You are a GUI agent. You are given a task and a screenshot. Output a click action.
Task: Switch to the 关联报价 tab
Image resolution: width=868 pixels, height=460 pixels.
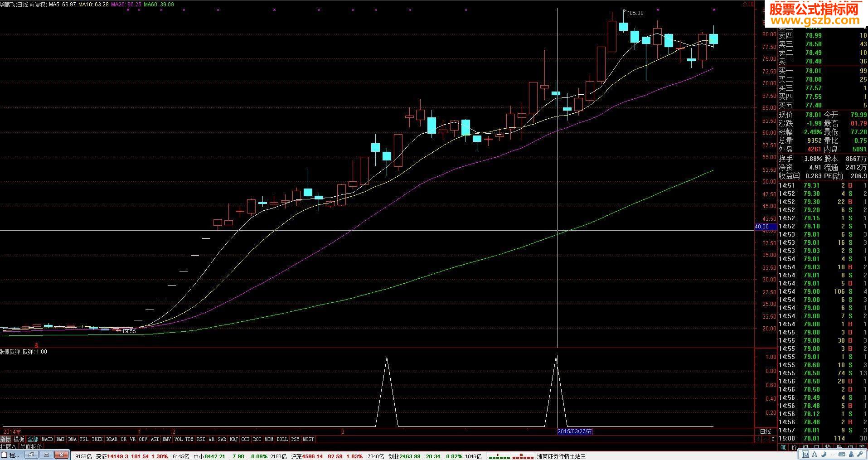(x=31, y=446)
